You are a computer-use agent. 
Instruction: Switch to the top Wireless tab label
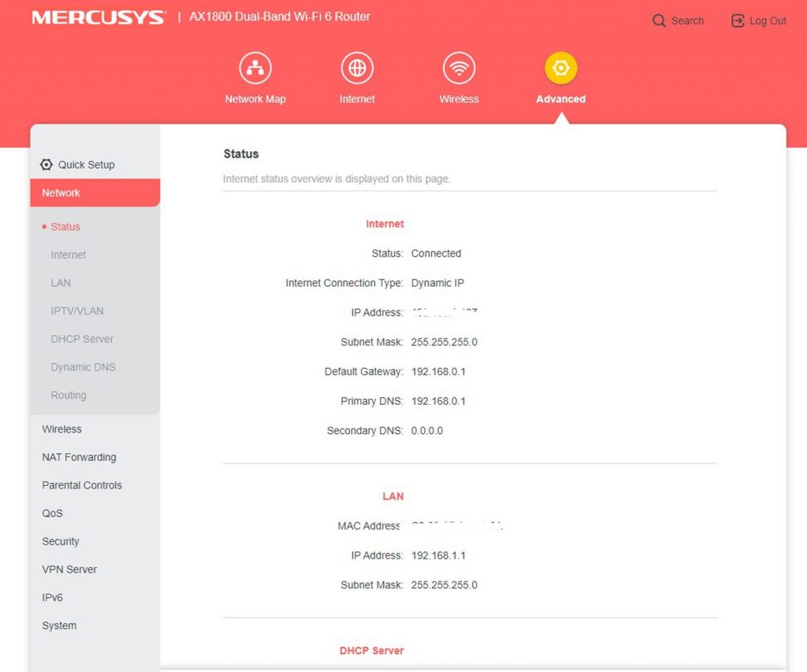[x=459, y=98]
